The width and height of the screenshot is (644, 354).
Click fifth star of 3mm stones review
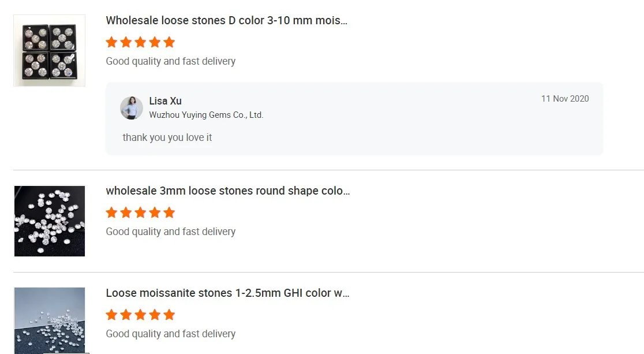tap(169, 213)
